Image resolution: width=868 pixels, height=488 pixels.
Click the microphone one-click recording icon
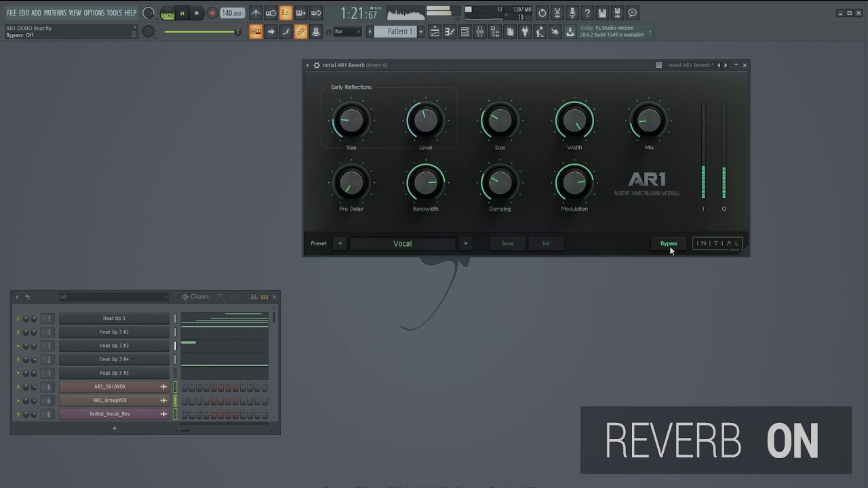coord(572,13)
